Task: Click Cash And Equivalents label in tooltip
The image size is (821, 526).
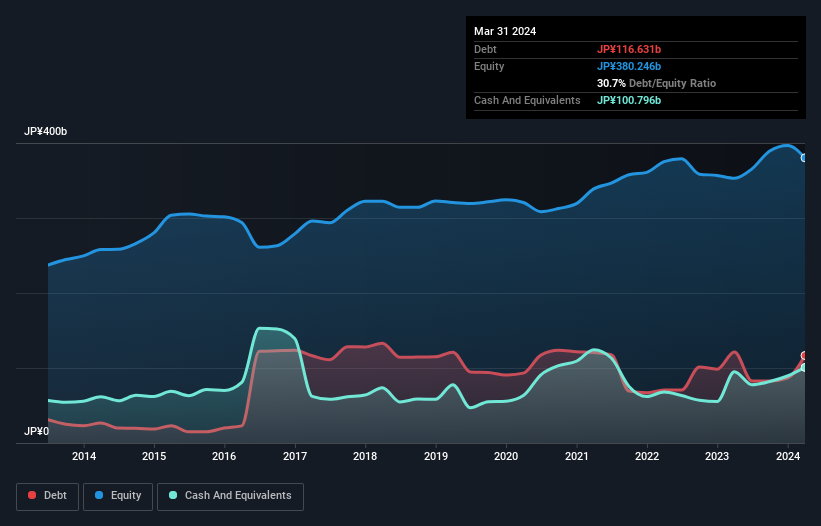Action: [x=527, y=100]
